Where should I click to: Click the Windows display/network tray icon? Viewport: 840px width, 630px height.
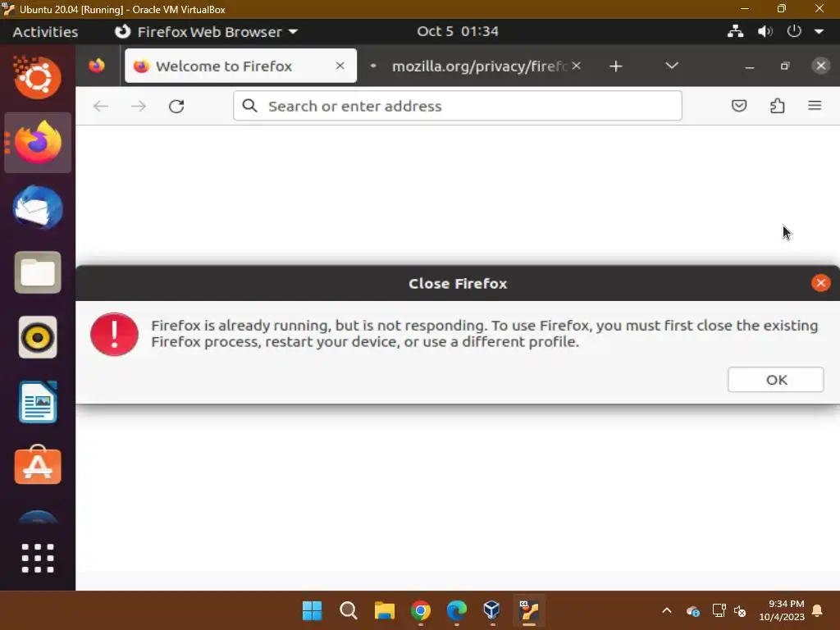tap(719, 610)
